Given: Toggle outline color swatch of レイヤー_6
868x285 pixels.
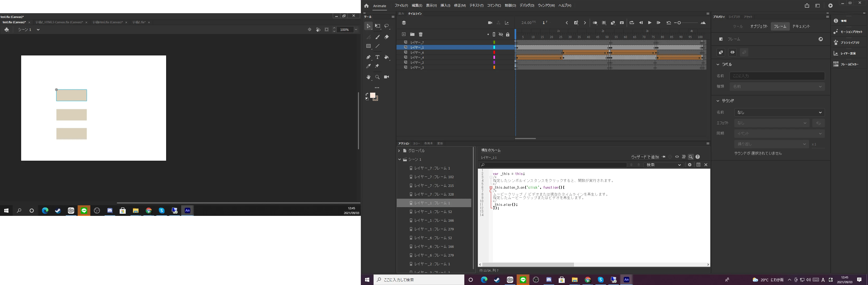Looking at the screenshot, I should (x=494, y=53).
